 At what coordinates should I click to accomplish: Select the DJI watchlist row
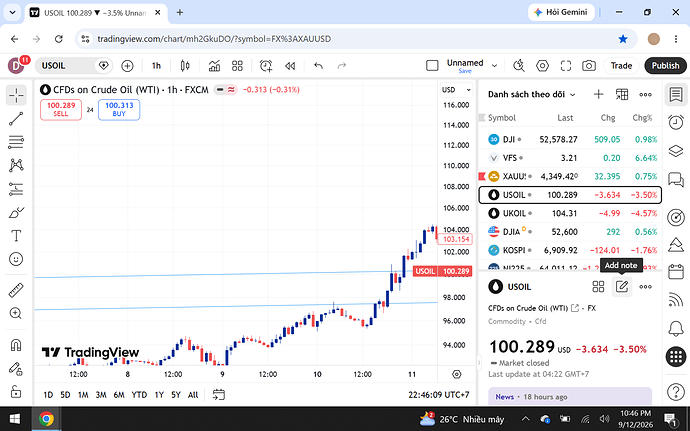point(570,140)
